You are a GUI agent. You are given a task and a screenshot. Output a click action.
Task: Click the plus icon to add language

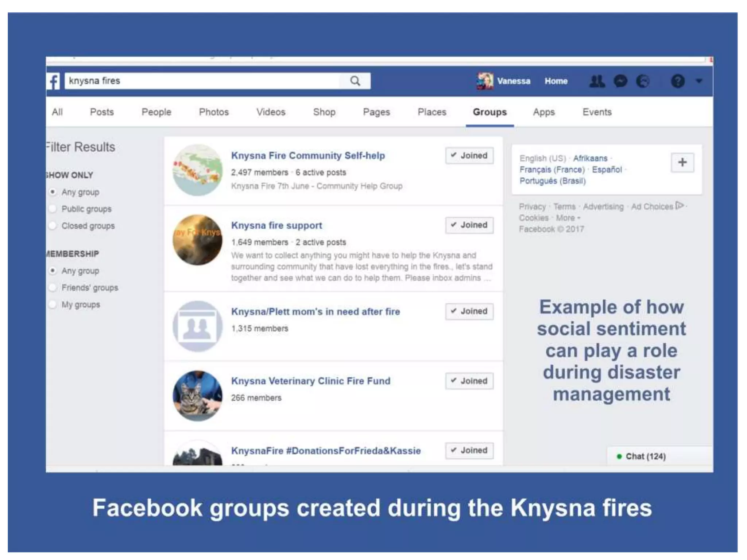682,162
